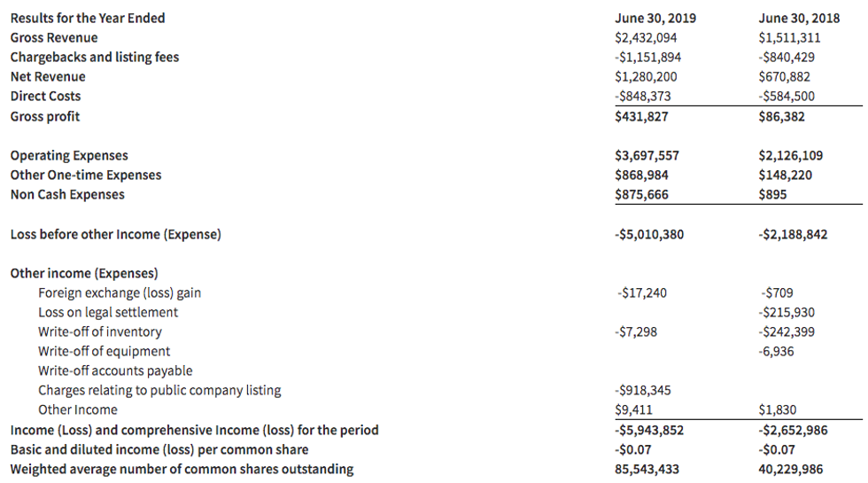868x483 pixels.
Task: Click the Gross Revenue row label
Action: coord(54,37)
